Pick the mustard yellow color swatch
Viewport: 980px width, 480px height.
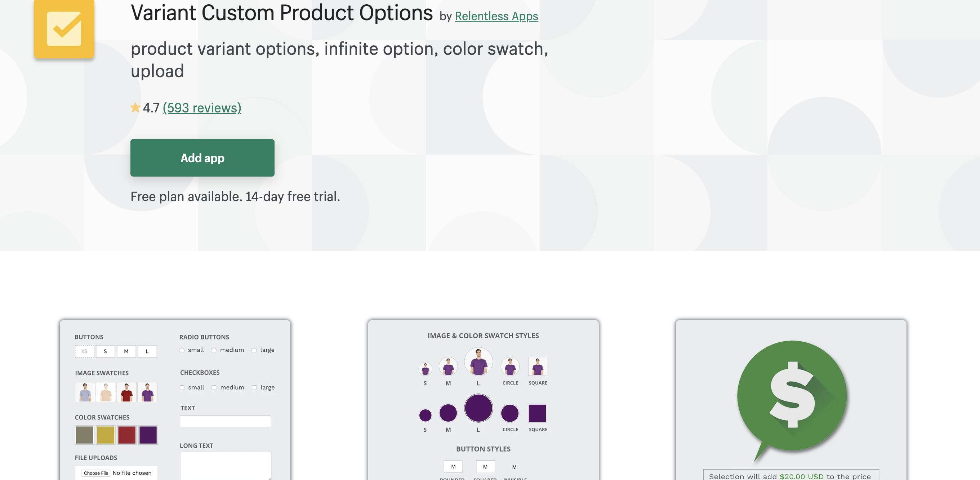point(106,435)
